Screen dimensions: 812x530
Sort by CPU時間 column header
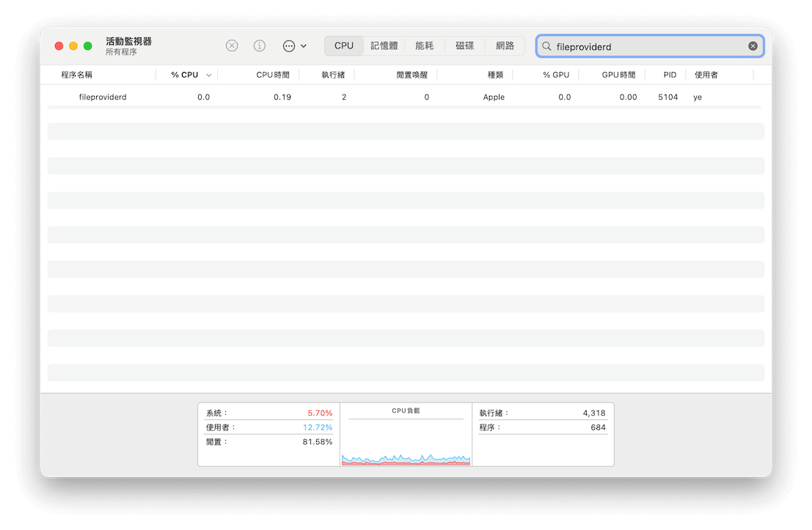tap(273, 75)
